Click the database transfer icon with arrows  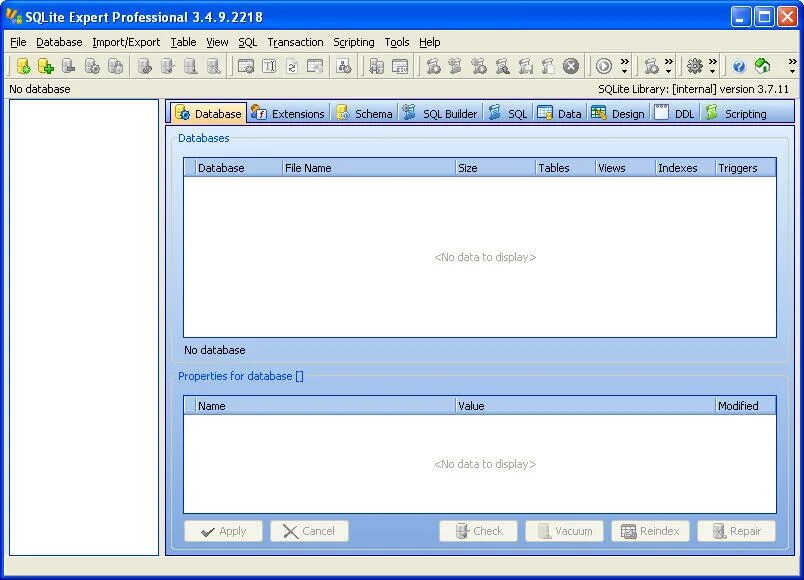(x=376, y=66)
